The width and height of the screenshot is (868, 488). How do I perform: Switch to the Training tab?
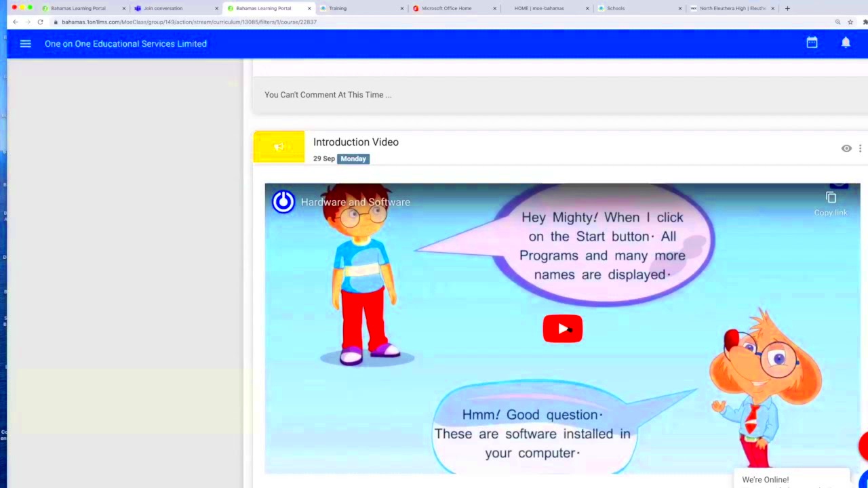point(361,8)
